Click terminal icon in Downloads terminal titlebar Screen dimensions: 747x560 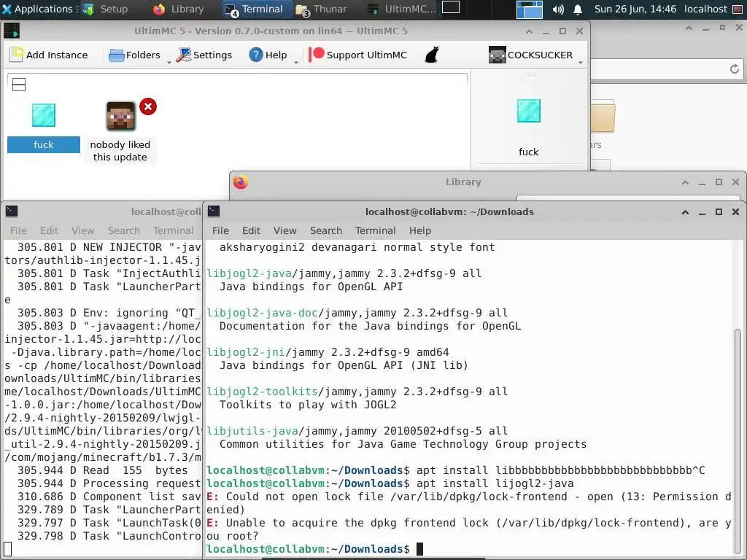coord(214,211)
